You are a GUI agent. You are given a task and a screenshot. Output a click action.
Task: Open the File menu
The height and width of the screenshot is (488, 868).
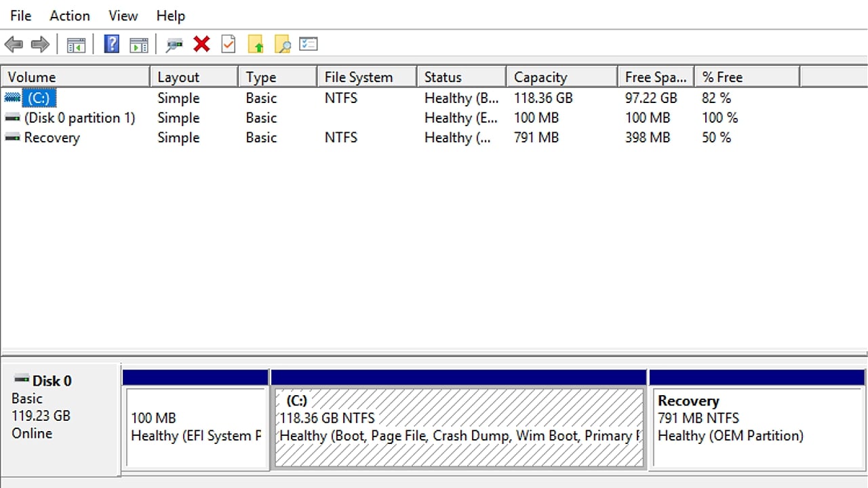click(21, 16)
